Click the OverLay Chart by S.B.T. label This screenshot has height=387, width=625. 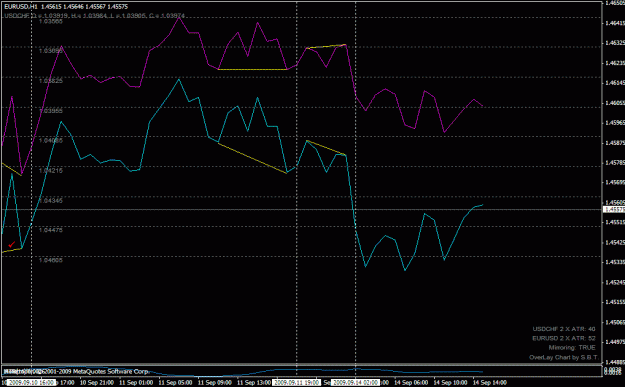pos(564,357)
